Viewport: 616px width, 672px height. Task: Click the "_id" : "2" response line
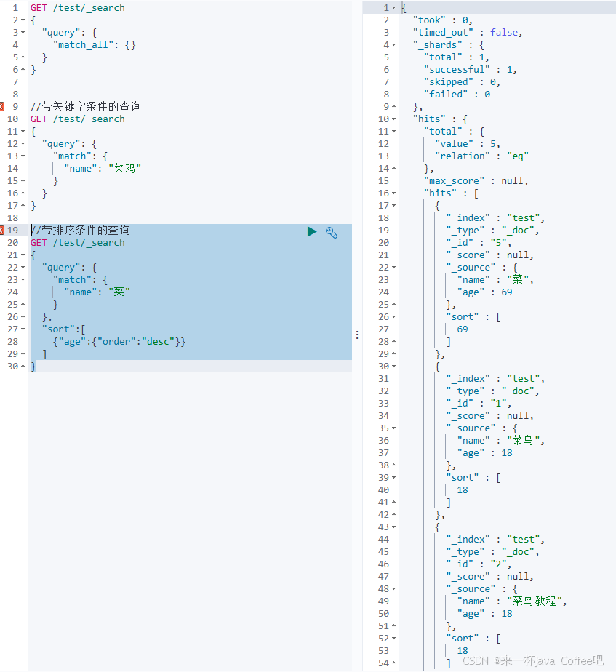[x=479, y=564]
